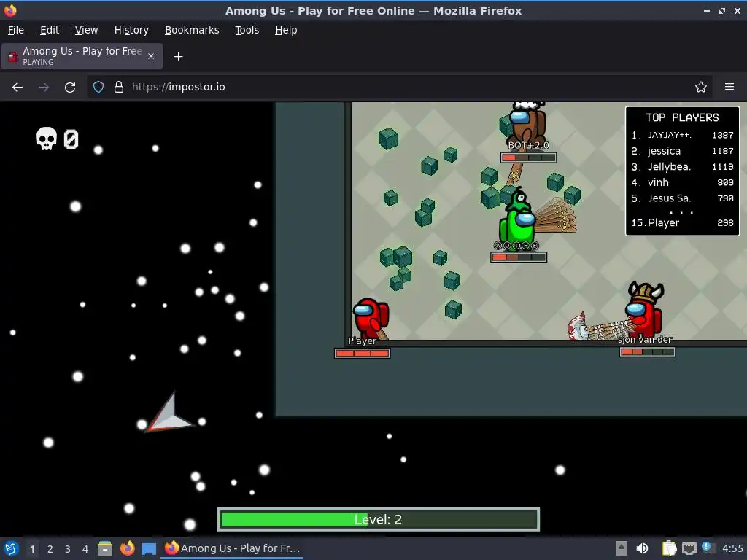
Task: Select Jellybea. in leaderboard
Action: 682,167
